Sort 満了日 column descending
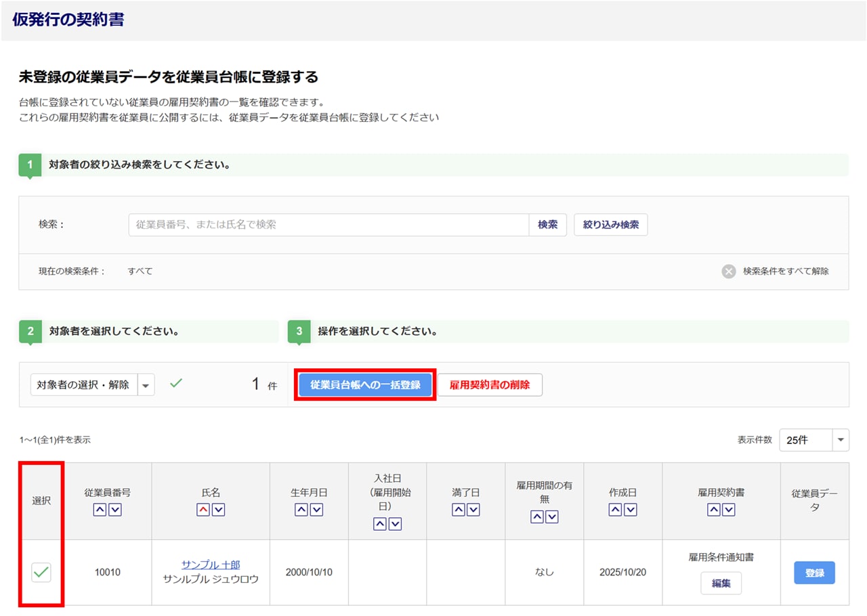867x616 pixels. (473, 510)
